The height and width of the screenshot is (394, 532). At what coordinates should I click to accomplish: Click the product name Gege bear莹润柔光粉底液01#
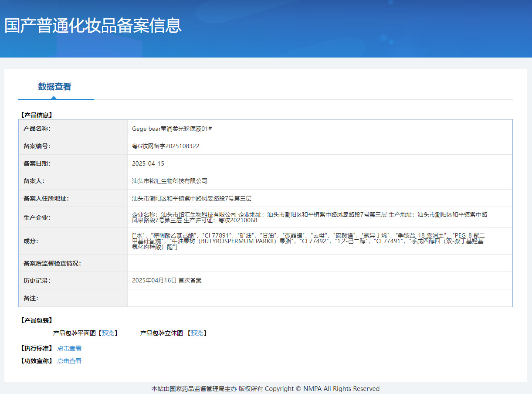click(172, 129)
